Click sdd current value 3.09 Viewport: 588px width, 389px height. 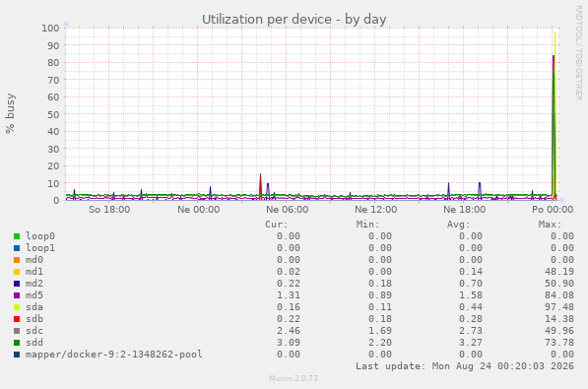point(289,343)
